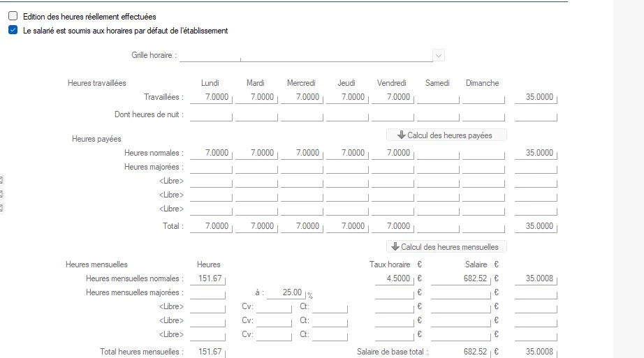Select Mardi Travaillées hours field
This screenshot has height=358, width=644.
pyautogui.click(x=257, y=97)
